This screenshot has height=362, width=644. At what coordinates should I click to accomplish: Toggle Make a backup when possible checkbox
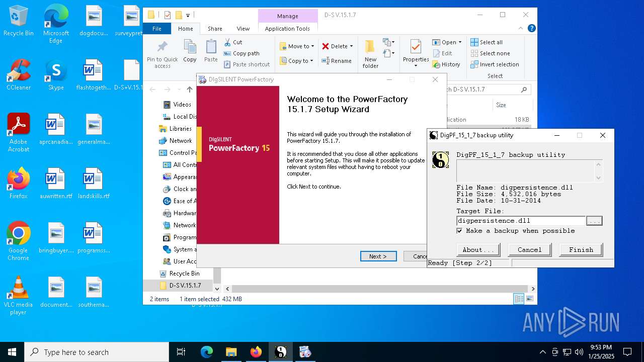pyautogui.click(x=459, y=231)
